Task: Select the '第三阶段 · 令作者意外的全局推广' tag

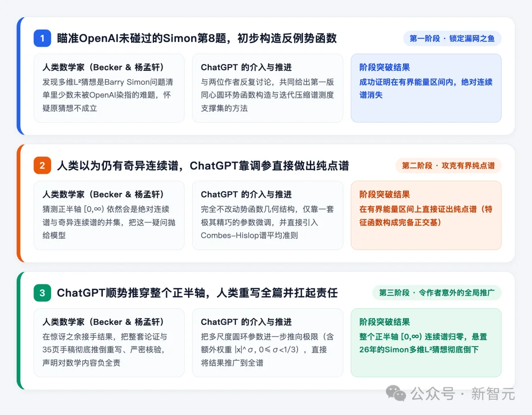Action: pyautogui.click(x=436, y=292)
